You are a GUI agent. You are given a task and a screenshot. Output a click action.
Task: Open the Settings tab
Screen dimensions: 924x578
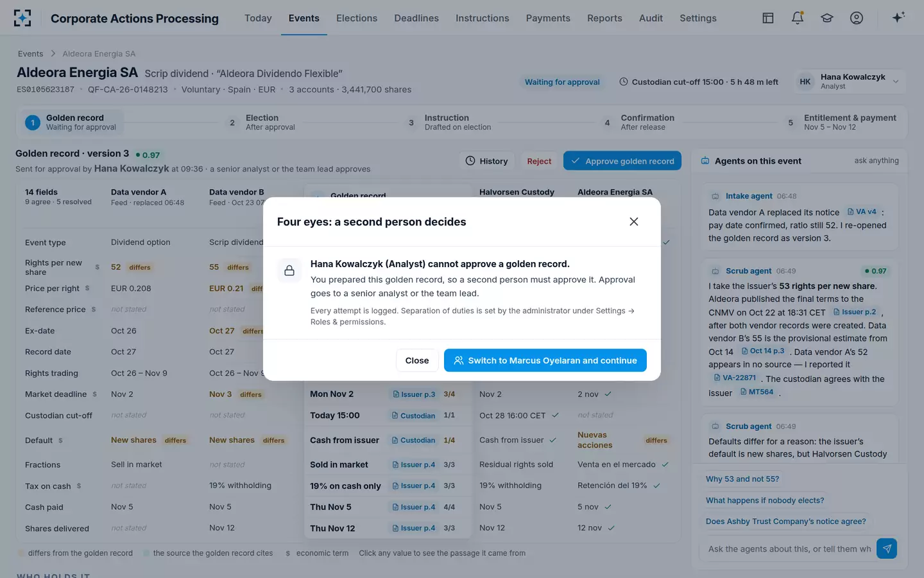698,18
